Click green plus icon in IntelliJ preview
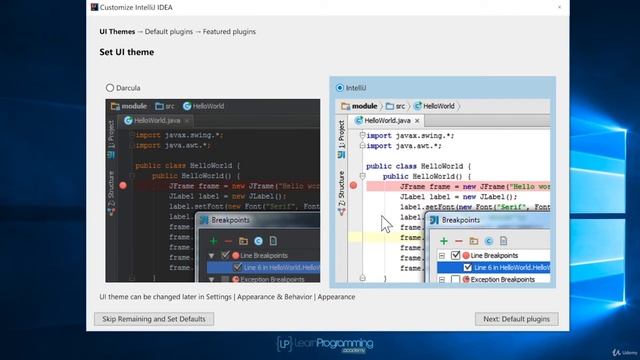The width and height of the screenshot is (640, 360). pyautogui.click(x=444, y=241)
